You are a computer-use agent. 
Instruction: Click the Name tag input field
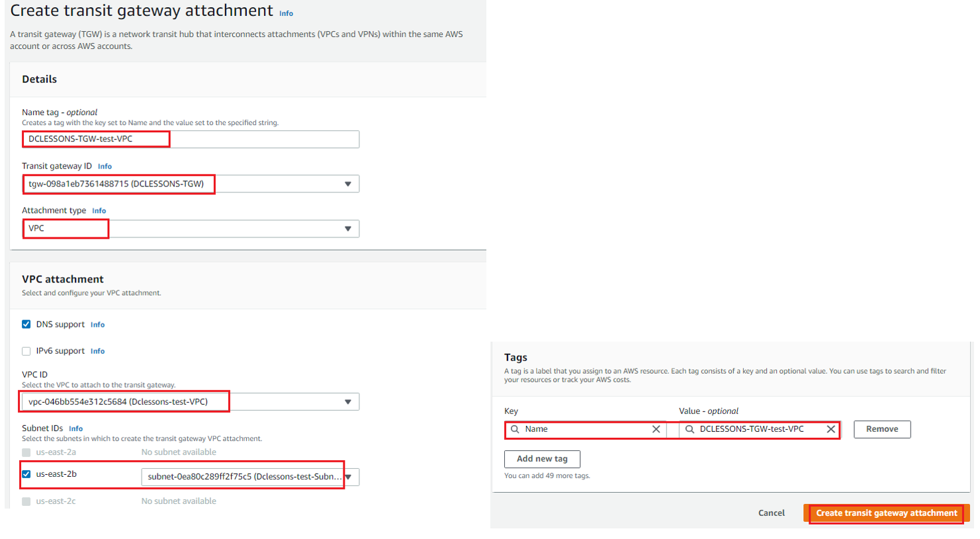tap(191, 140)
